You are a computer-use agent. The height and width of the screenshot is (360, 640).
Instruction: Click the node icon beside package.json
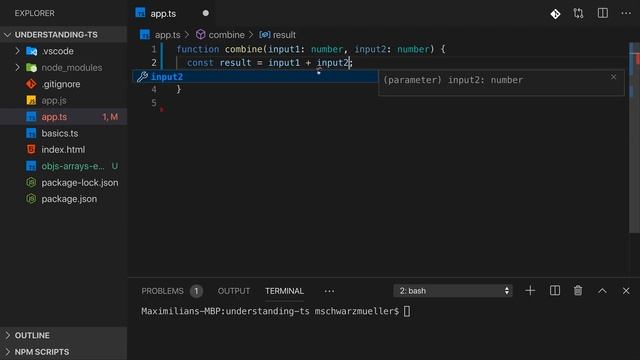(31, 199)
